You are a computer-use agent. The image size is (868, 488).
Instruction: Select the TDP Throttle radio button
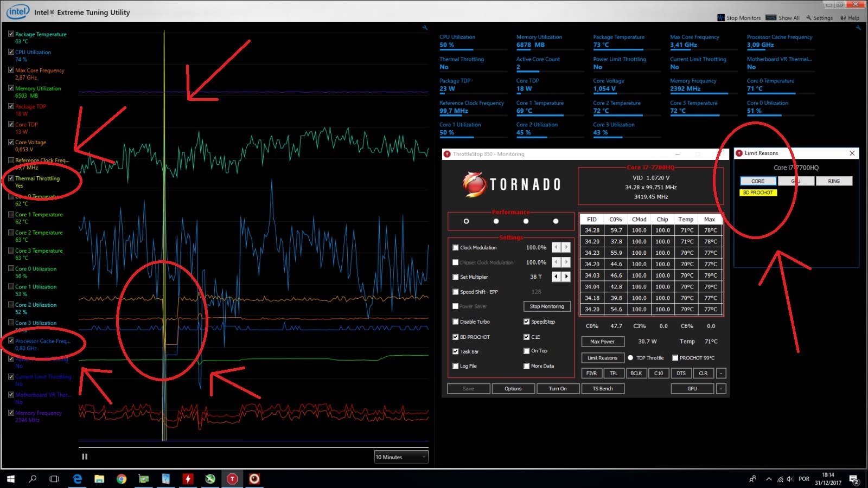(x=630, y=358)
